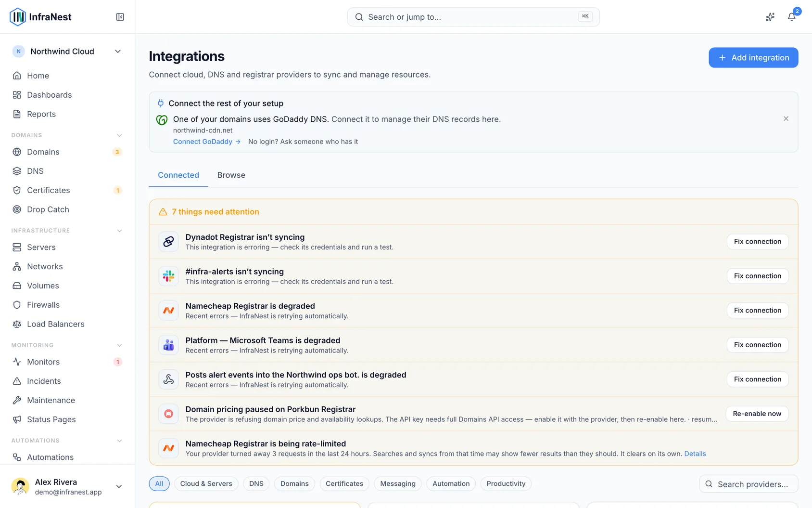The image size is (812, 508).
Task: Open Maintenance sidebar item
Action: click(67, 400)
